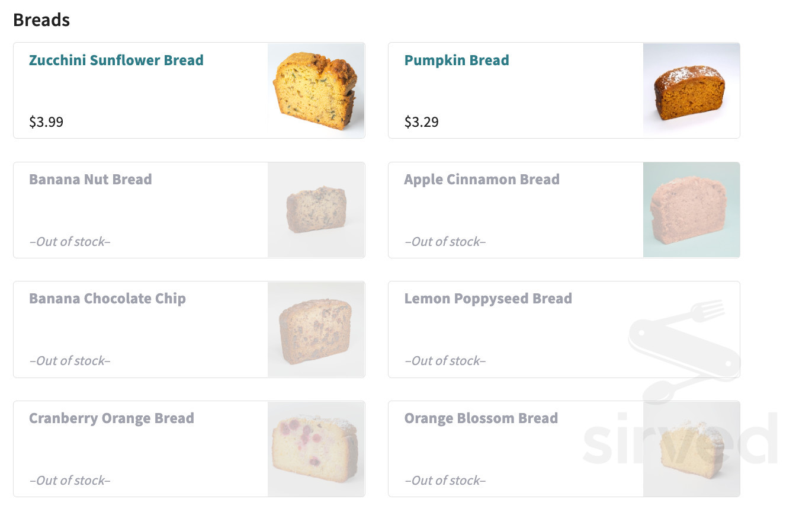Click the Cranberry Orange Bread title

(x=111, y=418)
